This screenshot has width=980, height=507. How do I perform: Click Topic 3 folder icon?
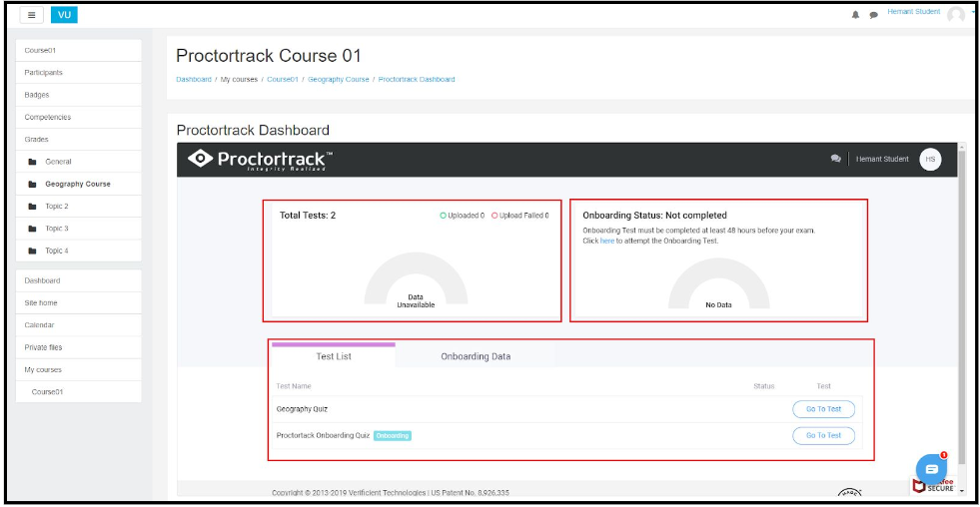point(33,229)
